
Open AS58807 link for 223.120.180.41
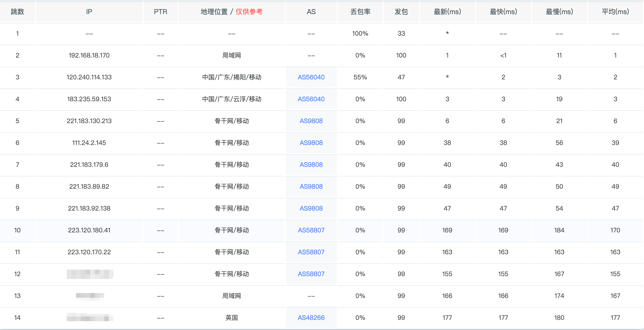(311, 230)
